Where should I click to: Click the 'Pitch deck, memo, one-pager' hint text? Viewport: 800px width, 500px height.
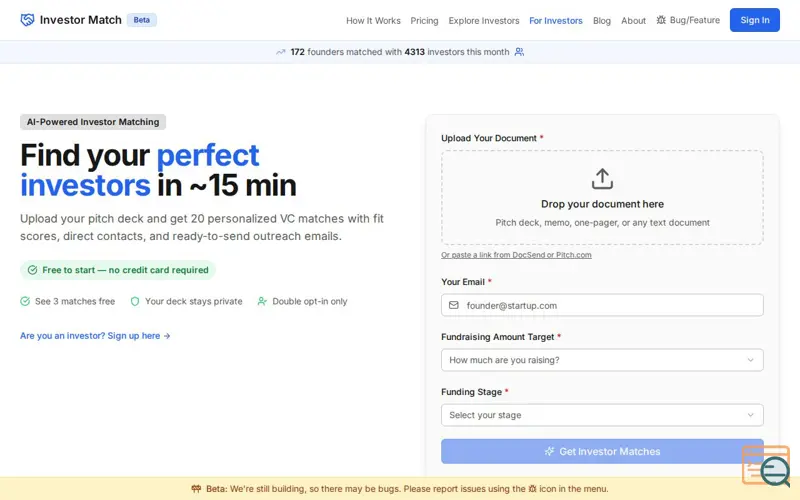click(x=602, y=223)
